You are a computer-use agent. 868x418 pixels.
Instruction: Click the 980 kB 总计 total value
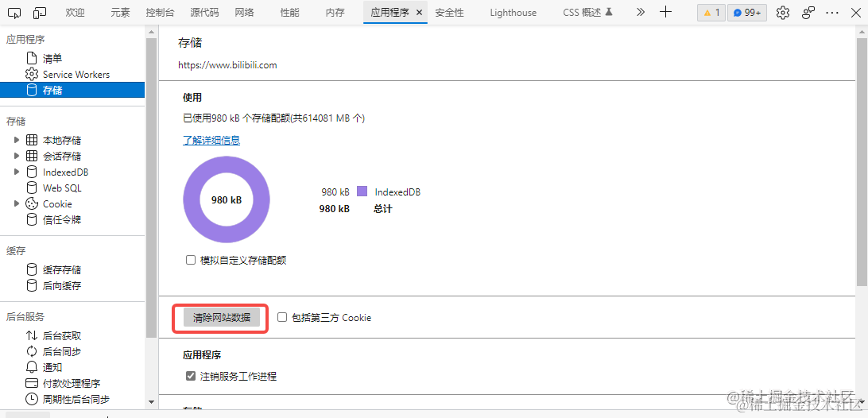(x=335, y=209)
